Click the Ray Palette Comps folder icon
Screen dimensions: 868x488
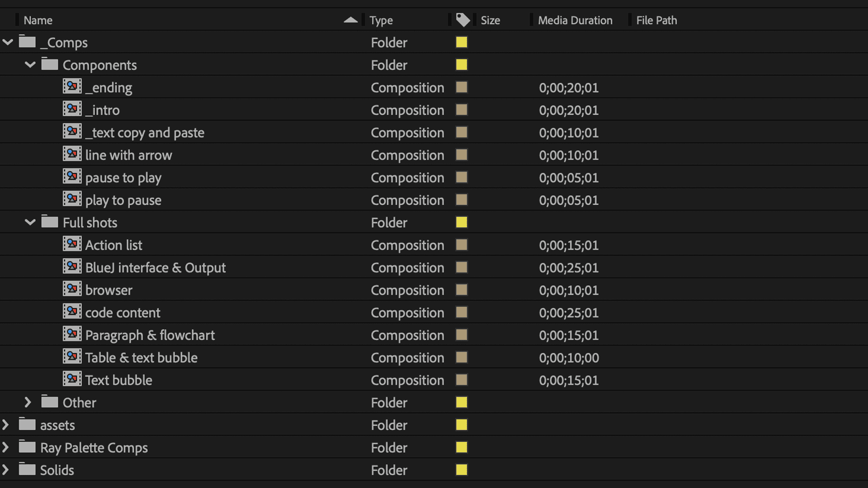[27, 447]
